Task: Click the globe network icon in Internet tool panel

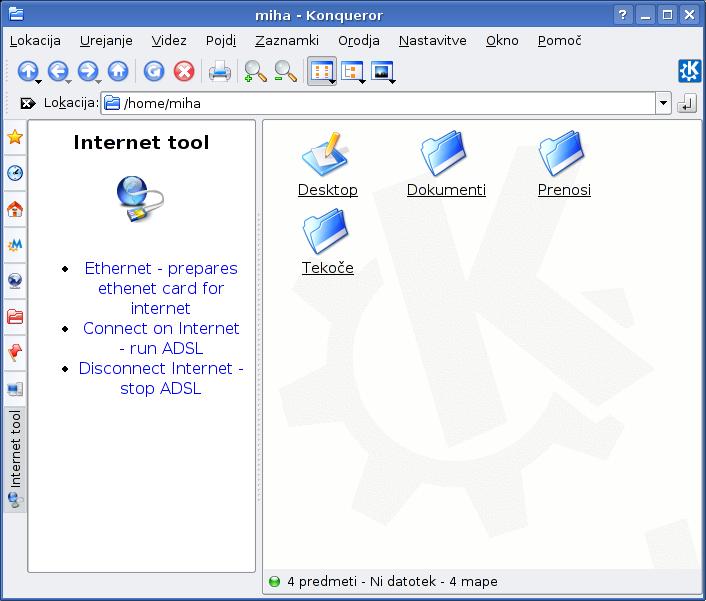Action: click(x=140, y=199)
